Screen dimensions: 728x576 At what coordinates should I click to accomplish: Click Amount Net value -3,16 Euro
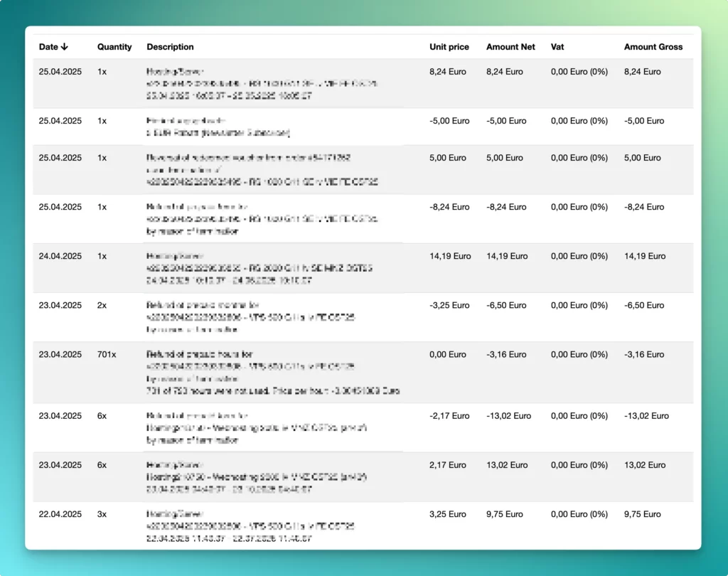[x=506, y=354]
